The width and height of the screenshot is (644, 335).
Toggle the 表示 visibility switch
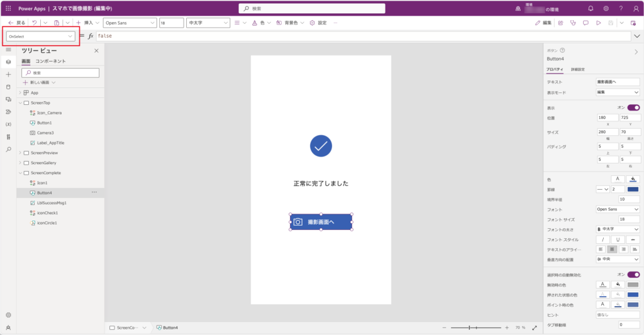pos(633,107)
